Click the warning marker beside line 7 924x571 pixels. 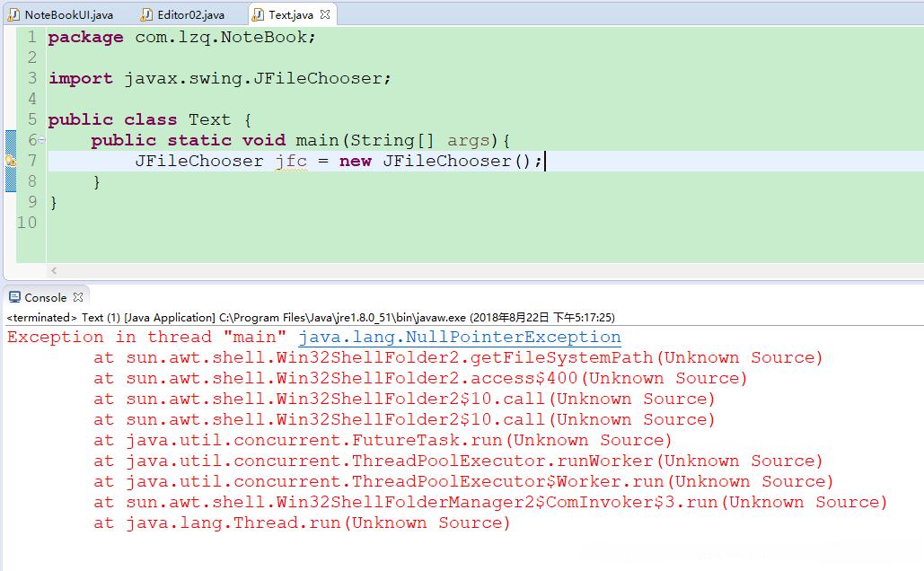click(x=10, y=161)
